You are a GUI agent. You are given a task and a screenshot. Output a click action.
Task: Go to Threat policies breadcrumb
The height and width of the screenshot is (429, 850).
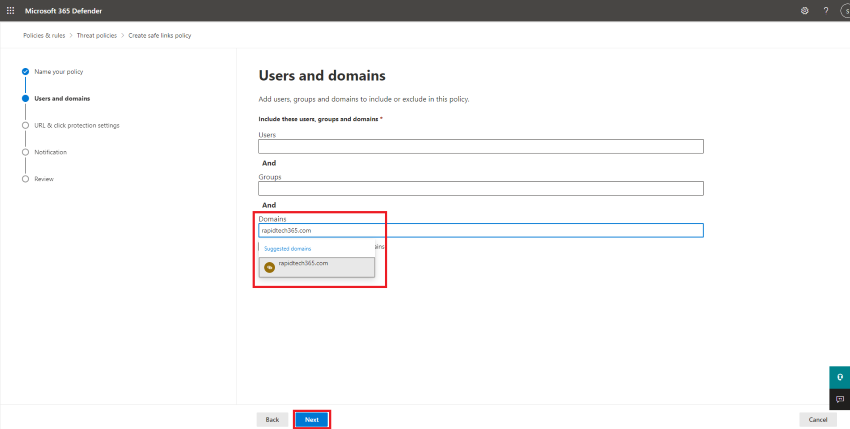(98, 35)
